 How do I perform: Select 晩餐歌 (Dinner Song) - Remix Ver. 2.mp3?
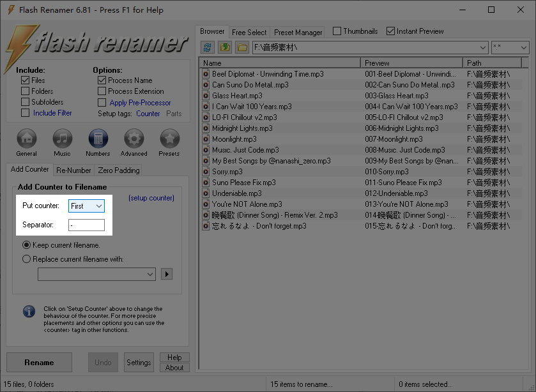pos(275,215)
